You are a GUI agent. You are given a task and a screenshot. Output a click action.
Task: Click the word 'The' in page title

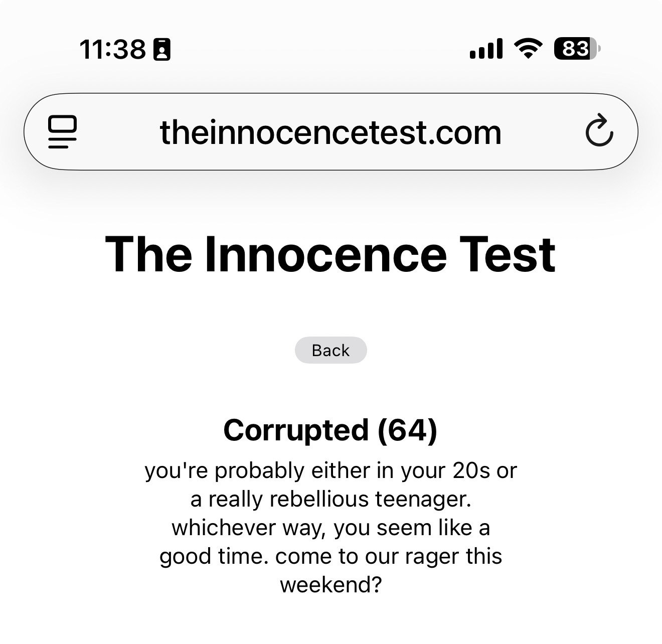coord(148,254)
